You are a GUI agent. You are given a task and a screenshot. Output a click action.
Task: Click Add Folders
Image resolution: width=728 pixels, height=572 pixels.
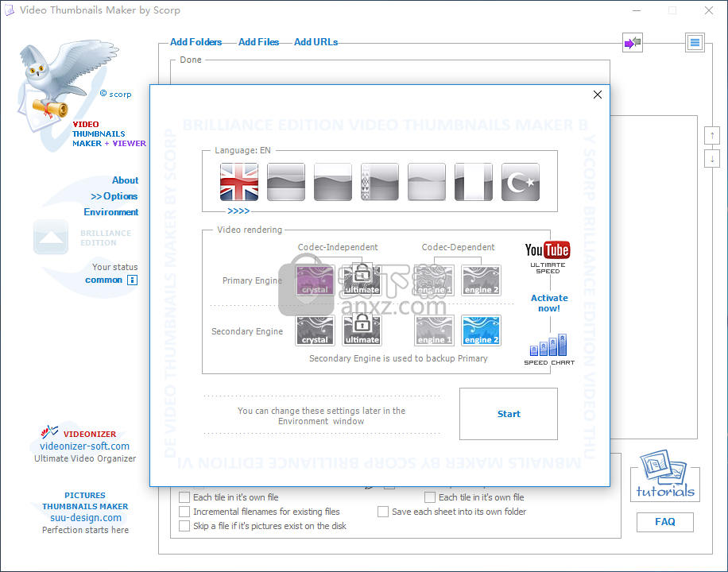pos(196,42)
